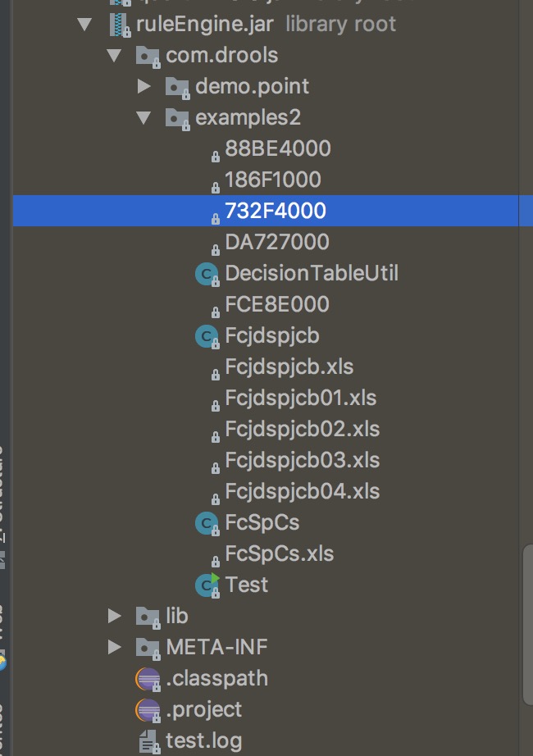This screenshot has width=533, height=756.
Task: Collapse the com.drools package node
Action: (x=115, y=56)
